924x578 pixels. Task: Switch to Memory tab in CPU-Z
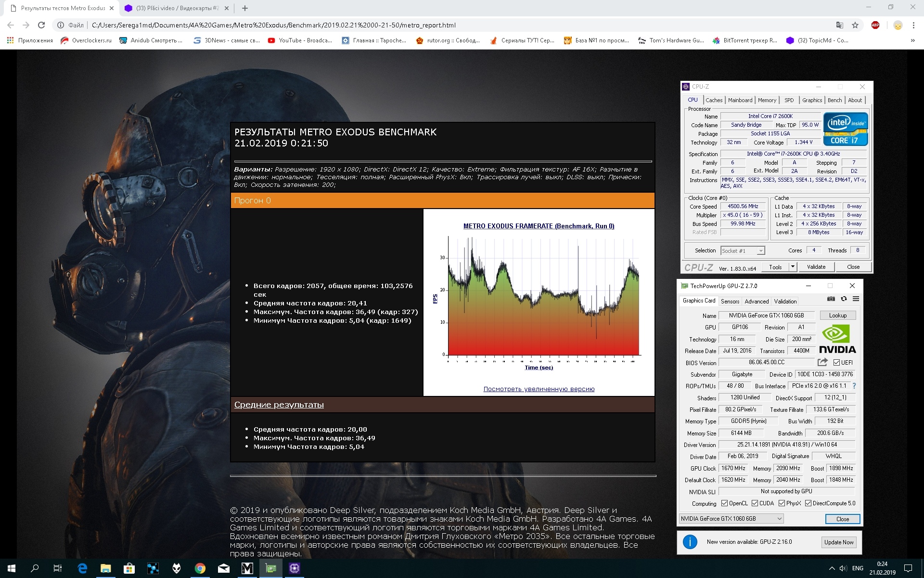pyautogui.click(x=767, y=100)
